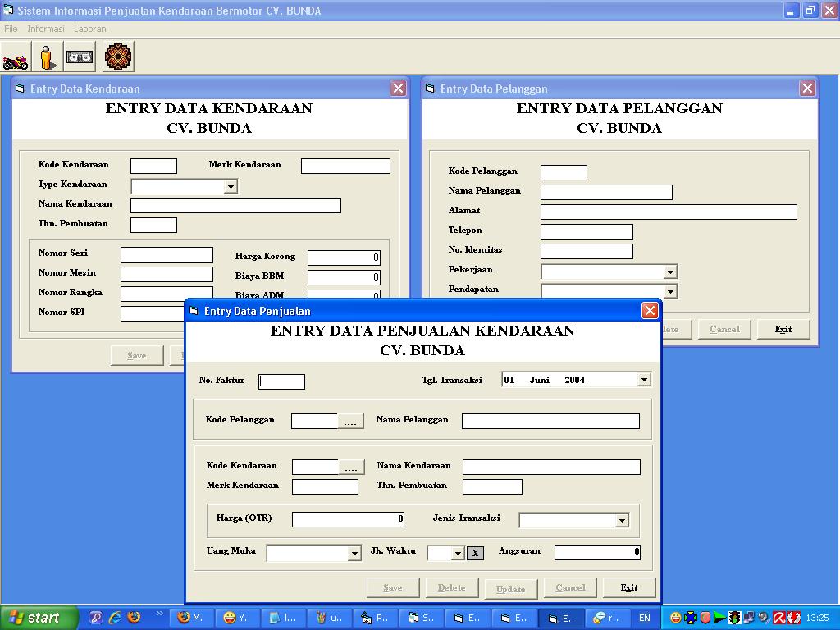Expand the Pekerjaan dropdown
This screenshot has height=630, width=840.
(669, 272)
